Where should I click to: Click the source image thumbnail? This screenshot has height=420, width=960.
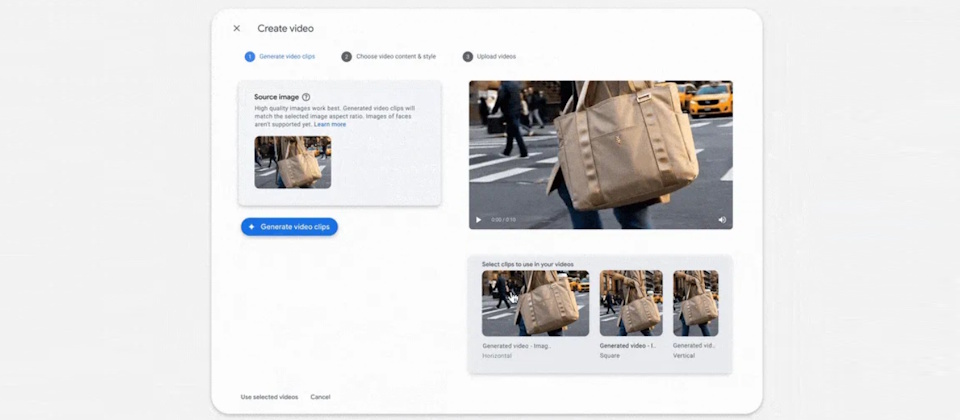click(x=292, y=162)
